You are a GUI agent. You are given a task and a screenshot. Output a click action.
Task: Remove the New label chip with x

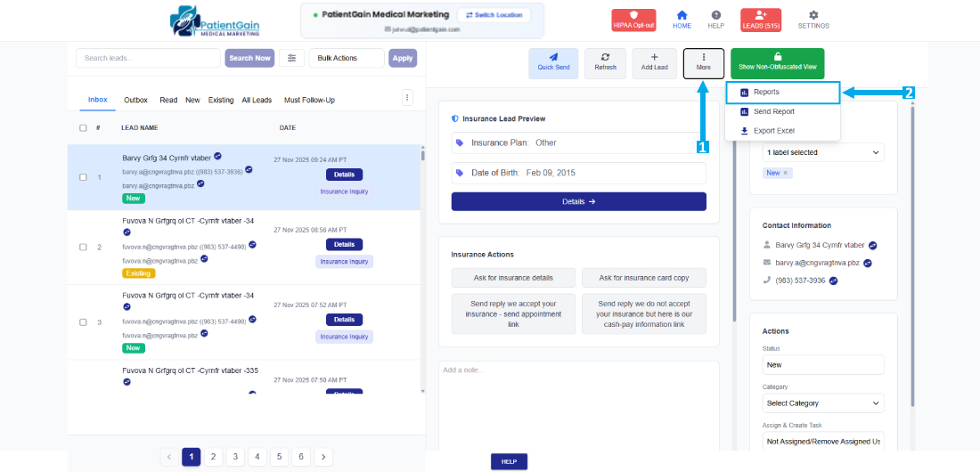[x=786, y=173]
